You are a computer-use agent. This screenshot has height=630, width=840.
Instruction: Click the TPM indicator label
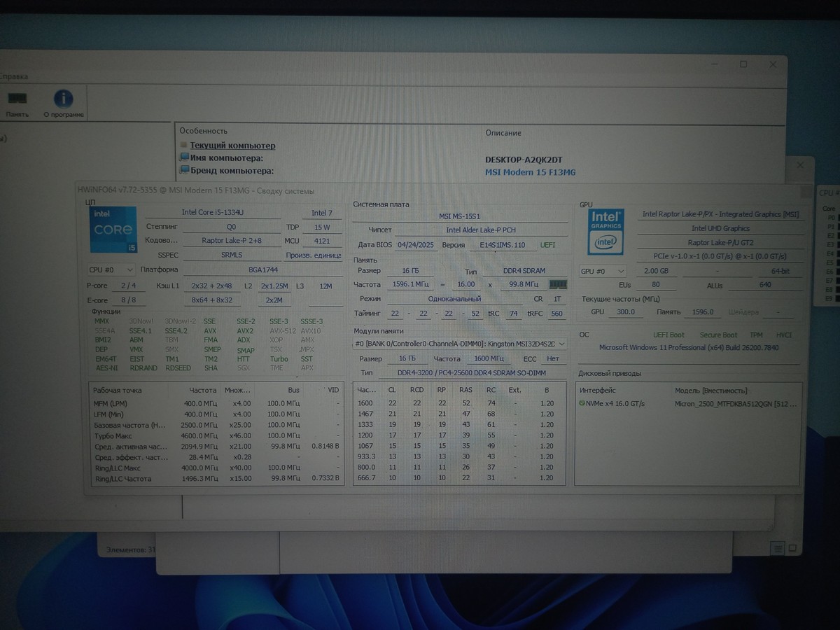[756, 335]
